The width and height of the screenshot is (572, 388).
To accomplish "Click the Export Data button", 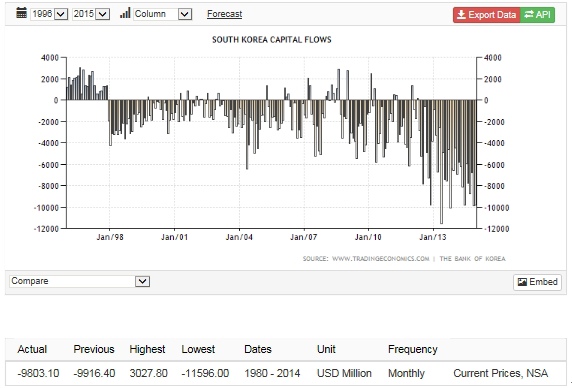I will point(487,15).
